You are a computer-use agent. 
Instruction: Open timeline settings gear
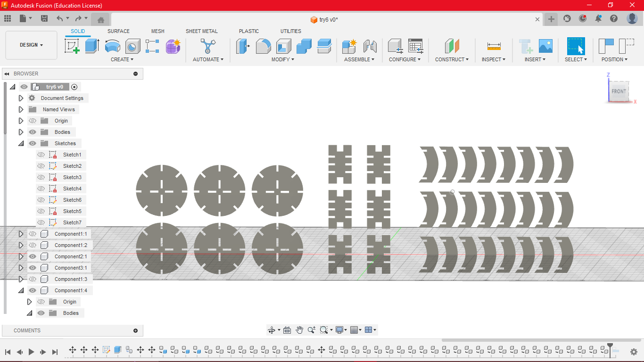coord(634,352)
